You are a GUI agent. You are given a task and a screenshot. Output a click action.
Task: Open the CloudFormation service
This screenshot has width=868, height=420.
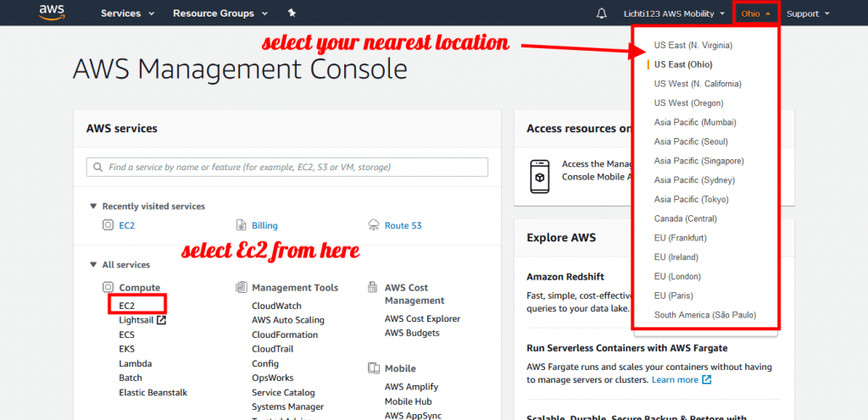[x=285, y=334]
